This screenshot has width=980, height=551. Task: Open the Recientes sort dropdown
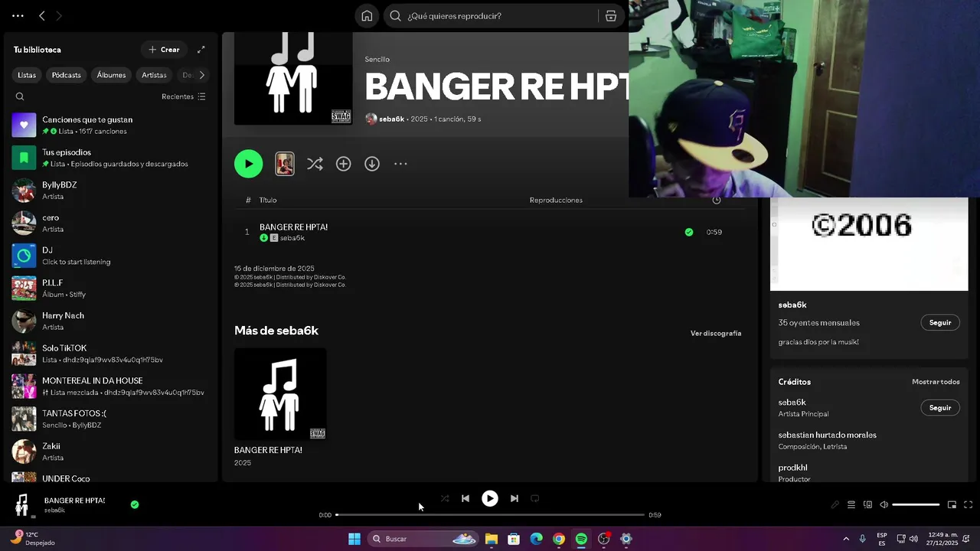[x=184, y=96]
